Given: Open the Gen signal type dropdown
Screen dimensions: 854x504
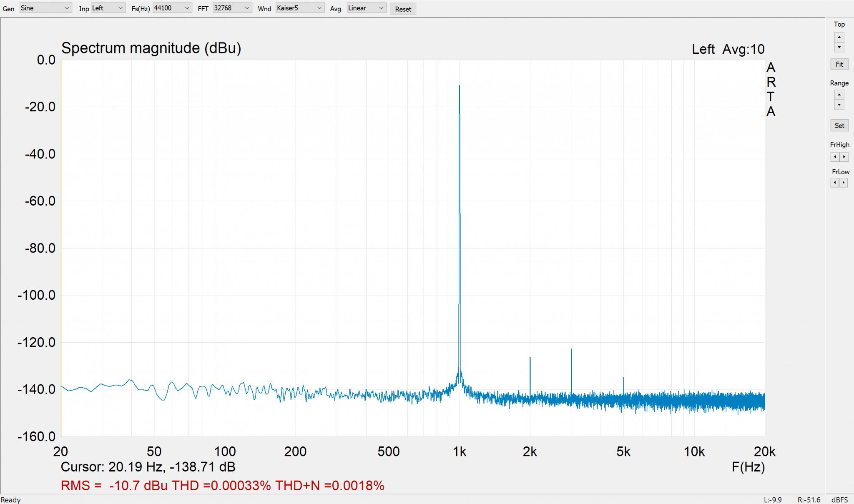Looking at the screenshot, I should 45,8.
